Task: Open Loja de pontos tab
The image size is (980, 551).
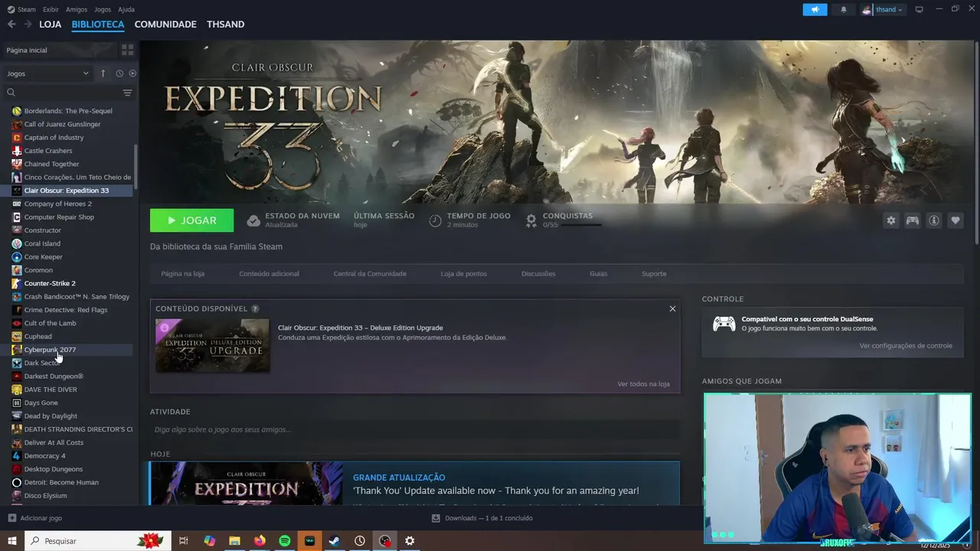Action: [463, 273]
